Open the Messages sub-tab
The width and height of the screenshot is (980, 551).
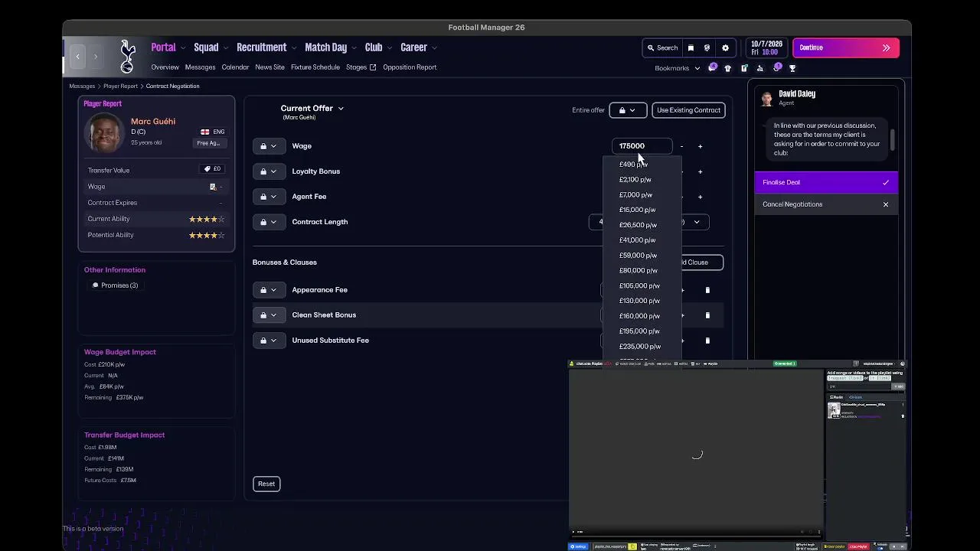click(x=200, y=67)
